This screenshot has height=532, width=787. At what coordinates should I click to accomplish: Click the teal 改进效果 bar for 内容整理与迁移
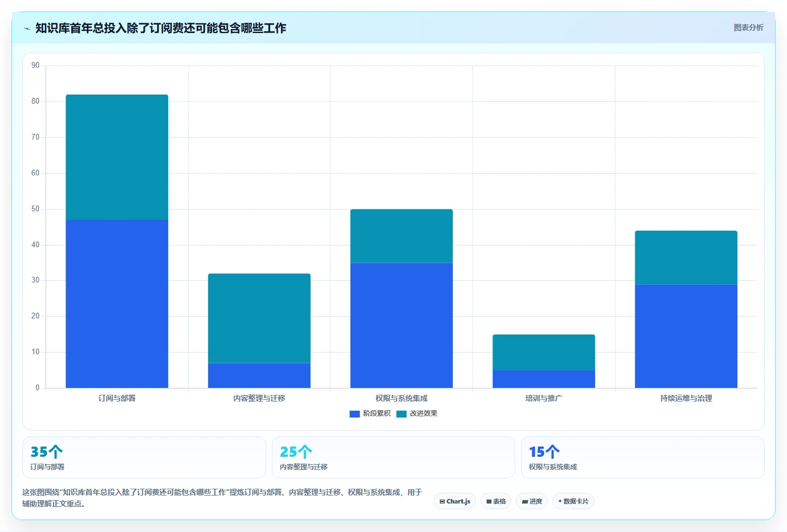coord(259,318)
